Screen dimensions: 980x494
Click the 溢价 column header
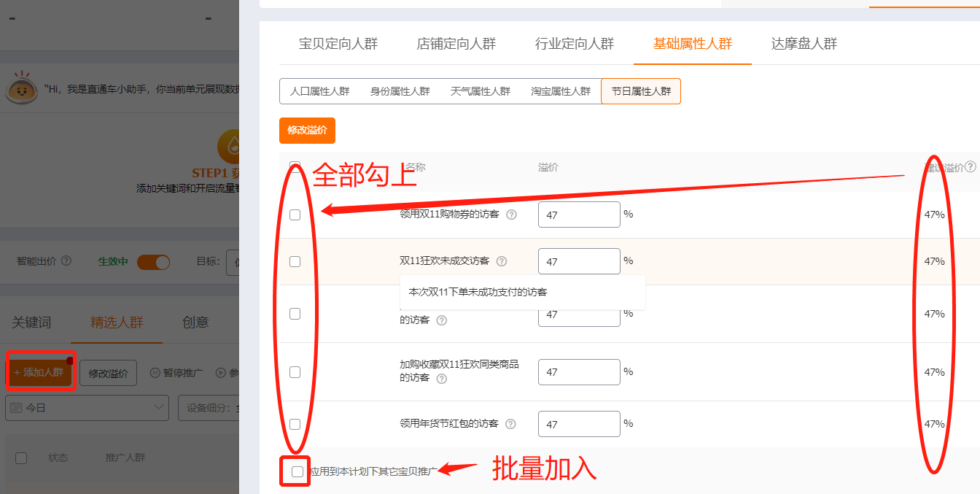tap(548, 167)
